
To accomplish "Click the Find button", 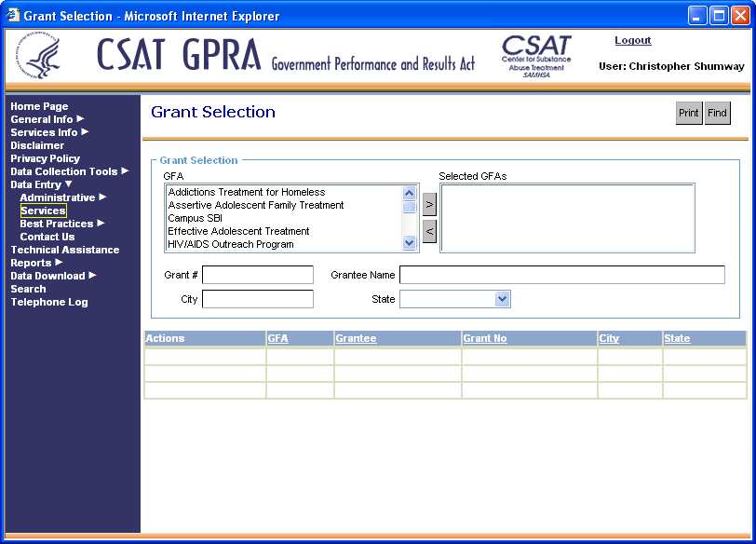I will pyautogui.click(x=717, y=114).
